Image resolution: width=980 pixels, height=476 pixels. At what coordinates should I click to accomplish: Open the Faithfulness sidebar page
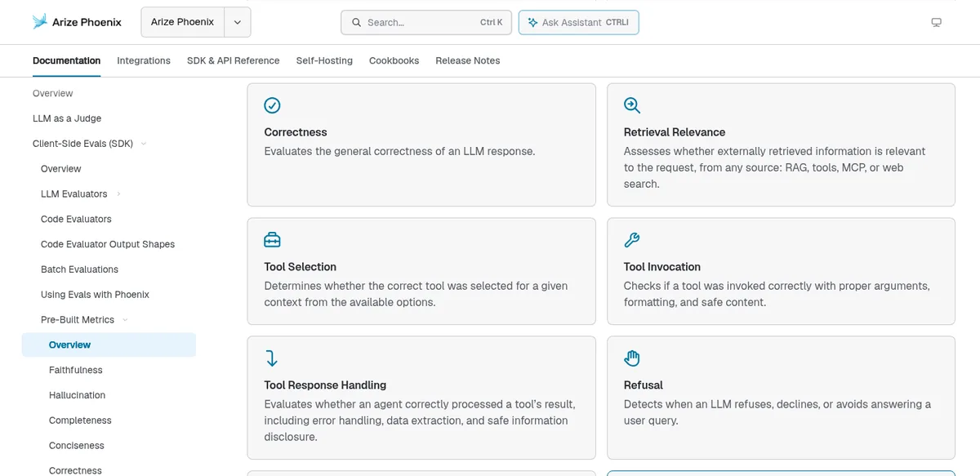tap(76, 370)
